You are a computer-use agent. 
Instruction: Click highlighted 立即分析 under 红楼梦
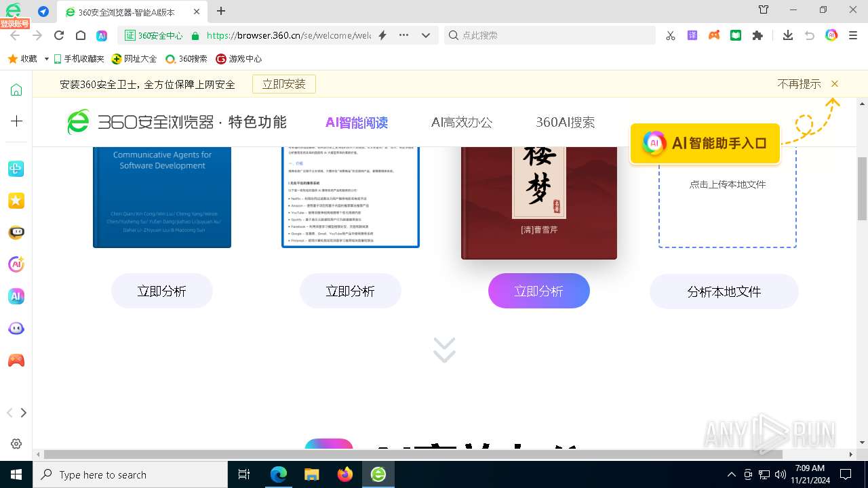tap(539, 291)
